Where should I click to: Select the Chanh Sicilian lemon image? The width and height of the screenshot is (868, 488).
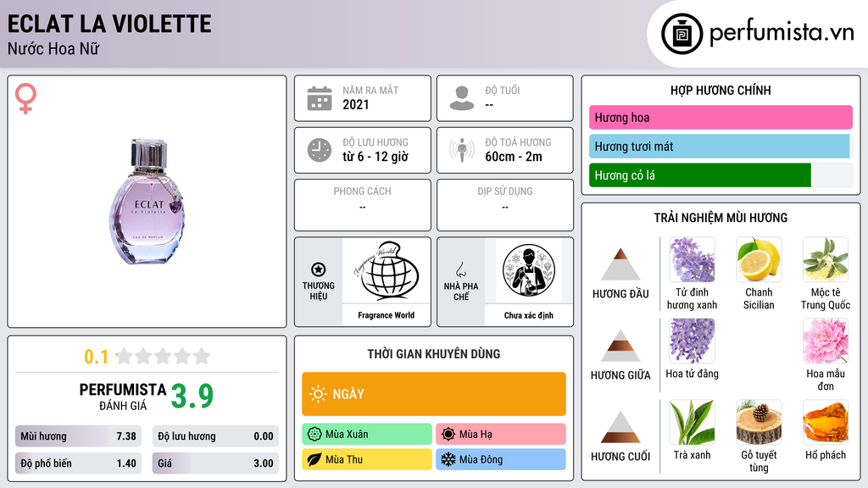pos(759,260)
